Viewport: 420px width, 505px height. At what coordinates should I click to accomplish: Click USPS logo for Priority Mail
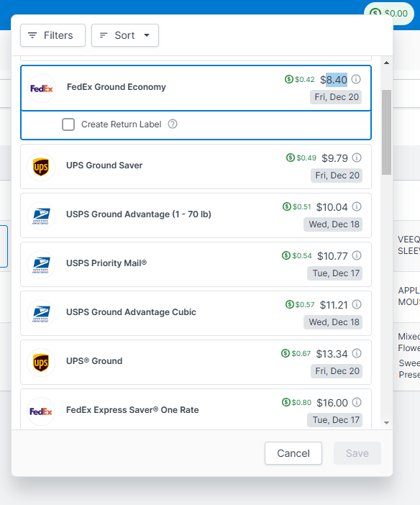click(41, 265)
